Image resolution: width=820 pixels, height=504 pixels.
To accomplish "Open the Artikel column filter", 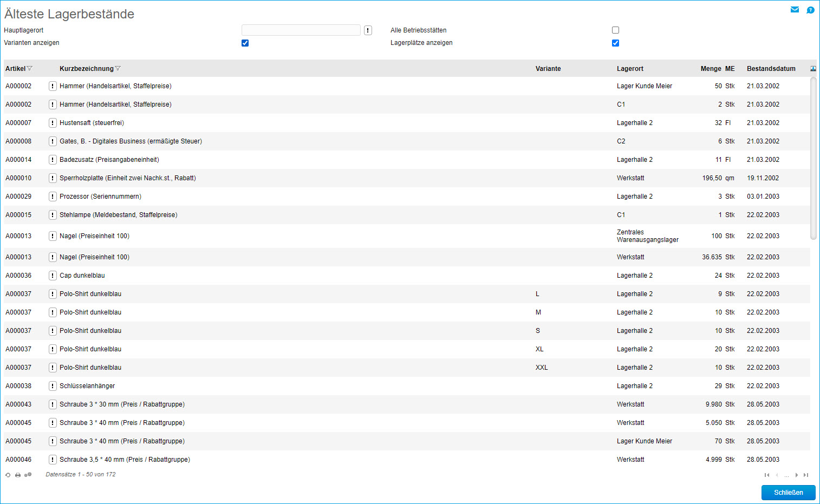I will (x=30, y=69).
